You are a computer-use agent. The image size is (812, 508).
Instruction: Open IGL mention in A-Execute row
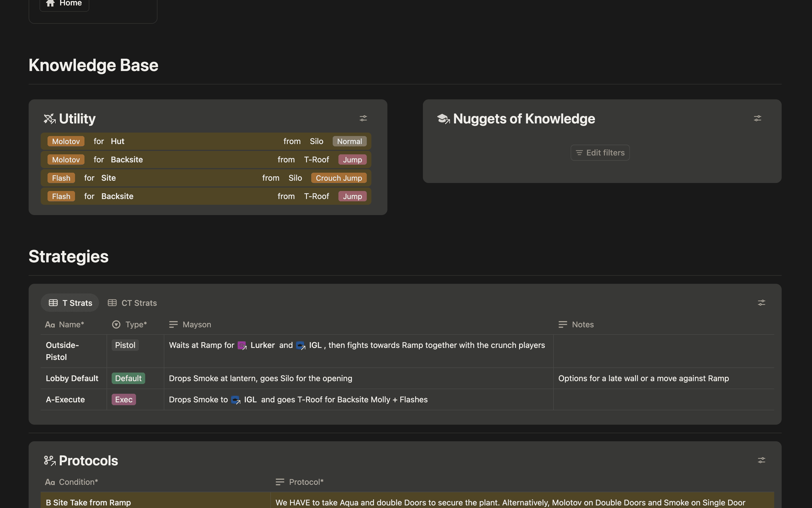coord(244,400)
